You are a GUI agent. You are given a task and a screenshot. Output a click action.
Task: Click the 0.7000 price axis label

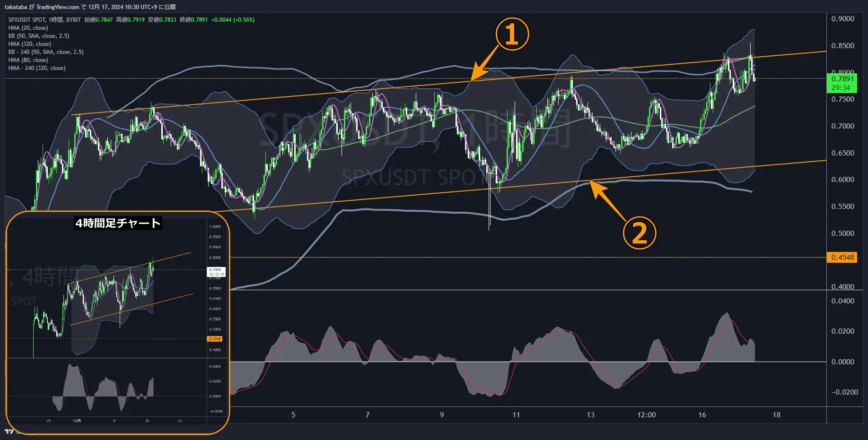pos(842,126)
